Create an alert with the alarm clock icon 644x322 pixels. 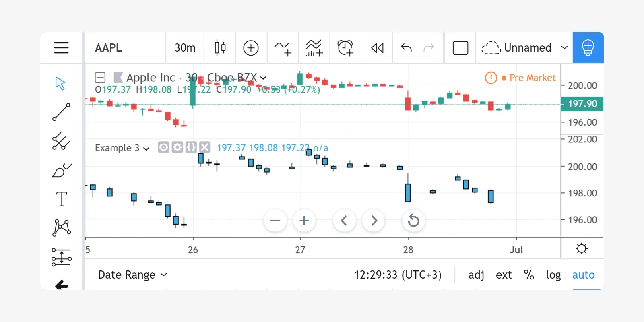pyautogui.click(x=345, y=48)
